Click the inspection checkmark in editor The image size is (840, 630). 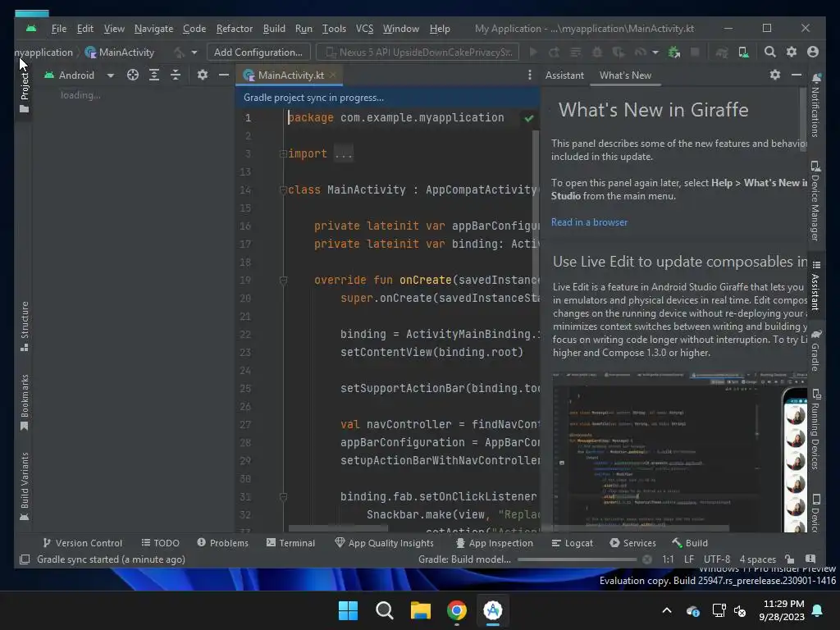(529, 118)
